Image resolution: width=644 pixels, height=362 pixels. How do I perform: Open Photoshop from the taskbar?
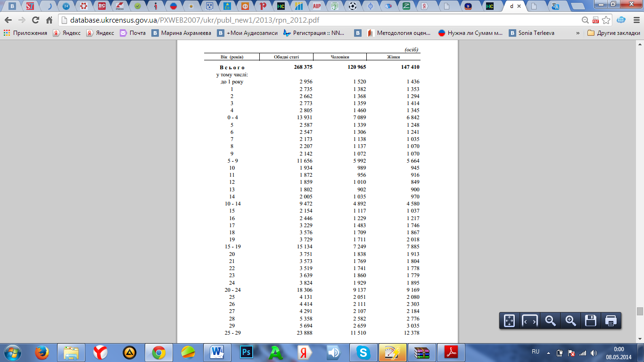click(246, 352)
